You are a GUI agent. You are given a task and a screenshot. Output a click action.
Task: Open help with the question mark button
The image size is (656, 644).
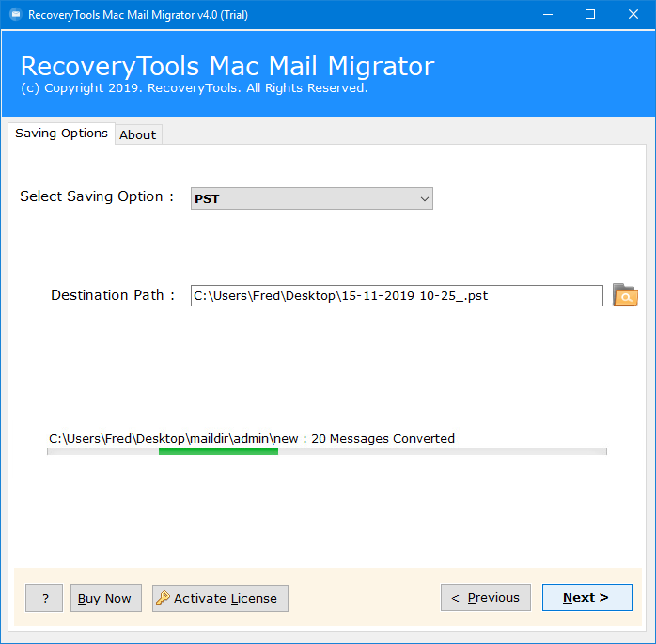[x=44, y=598]
